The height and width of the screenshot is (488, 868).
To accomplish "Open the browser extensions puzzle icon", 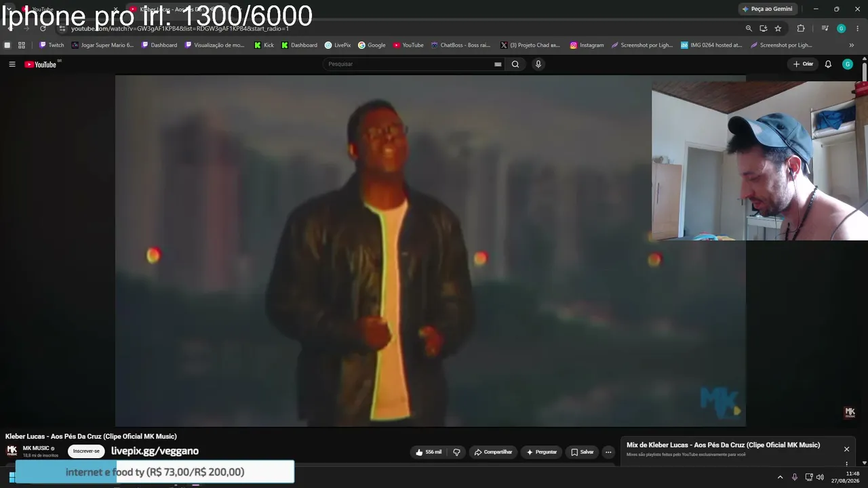I will pos(801,28).
